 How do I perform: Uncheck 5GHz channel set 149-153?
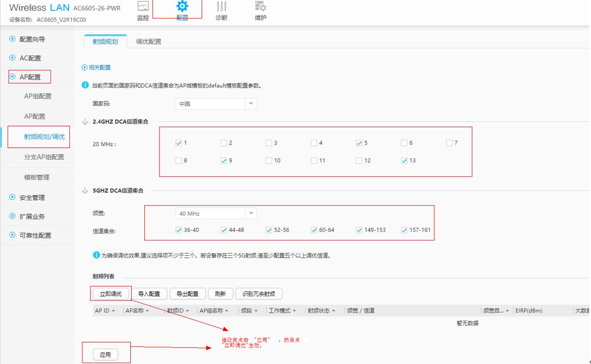(x=359, y=230)
